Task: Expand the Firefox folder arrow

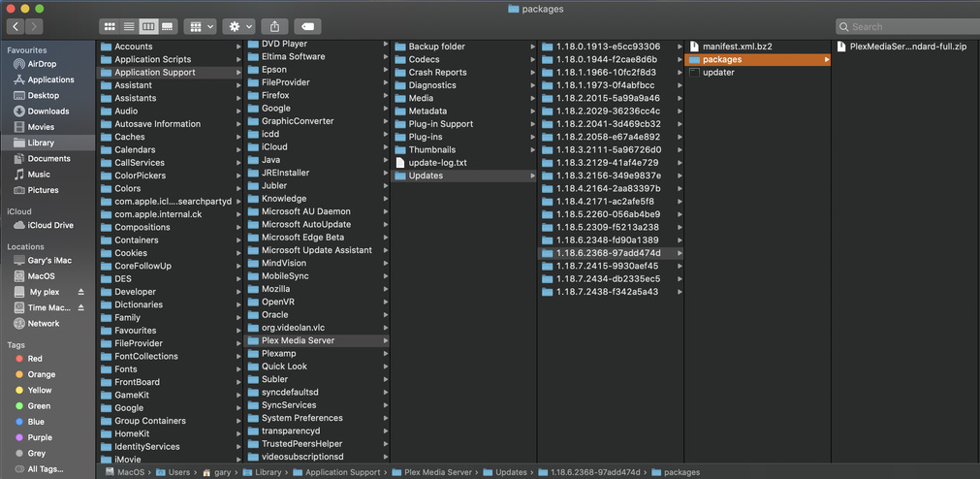Action: pos(386,95)
